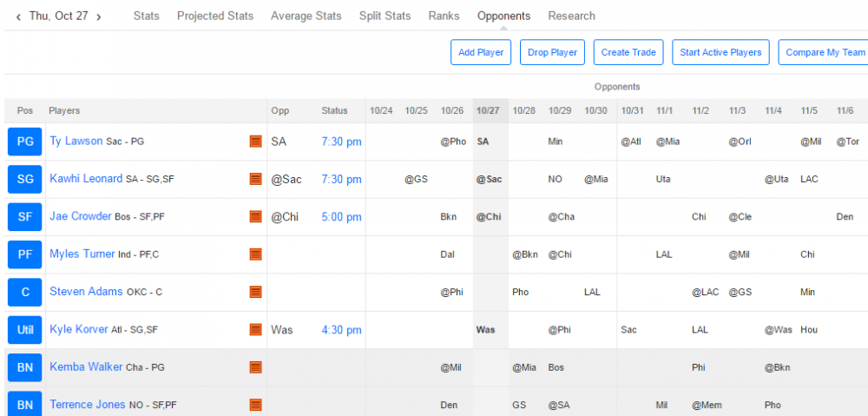Open notes icon for Steven Adams
868x416 pixels.
[255, 292]
